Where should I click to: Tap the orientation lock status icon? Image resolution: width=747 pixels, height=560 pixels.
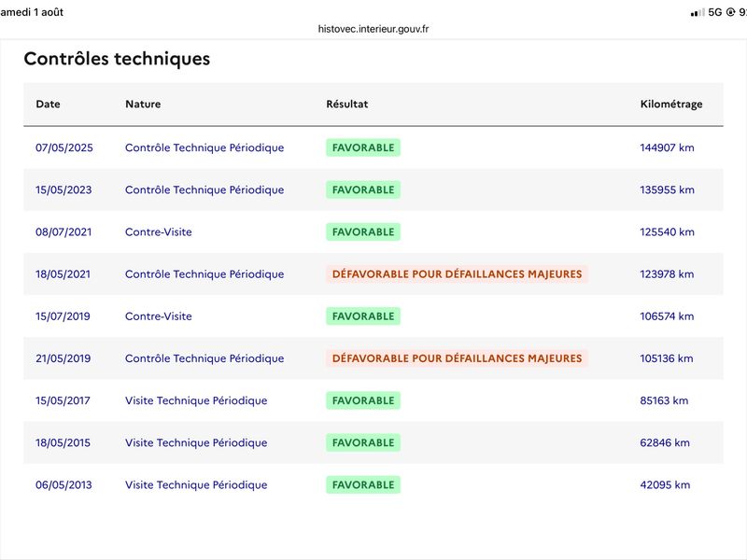coord(730,12)
